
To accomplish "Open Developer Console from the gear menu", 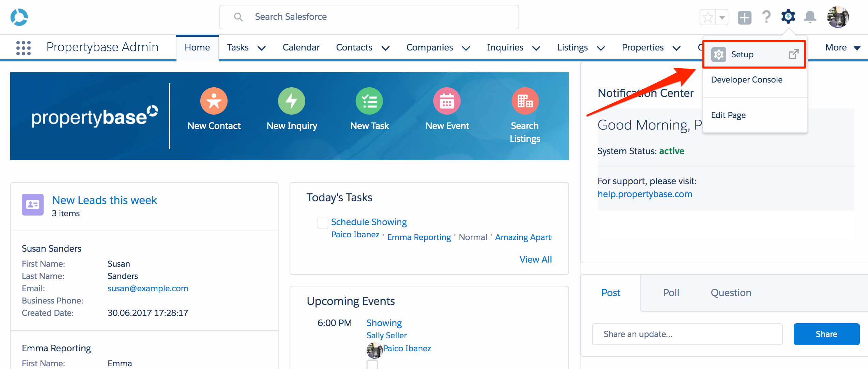I will [x=747, y=80].
